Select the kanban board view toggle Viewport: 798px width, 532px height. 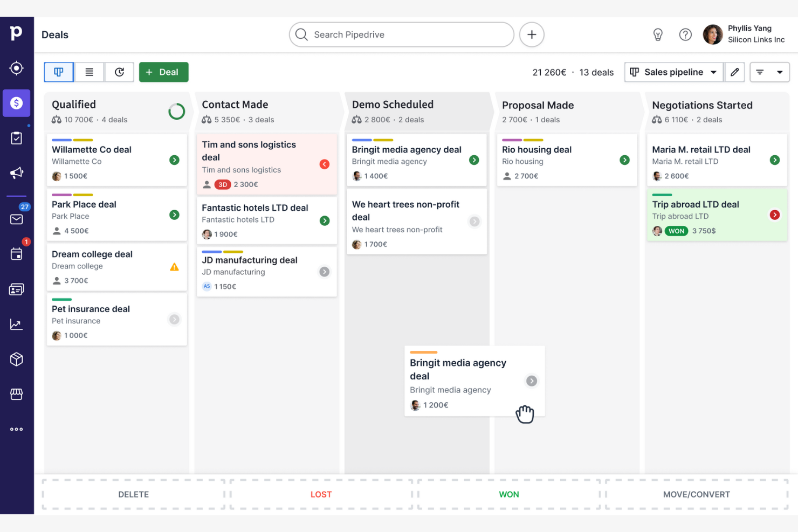[58, 72]
